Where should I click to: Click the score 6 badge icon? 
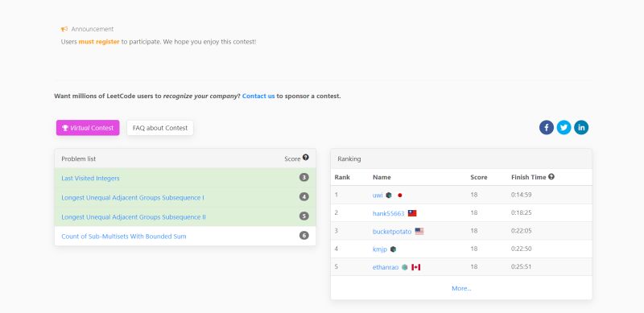click(x=304, y=236)
